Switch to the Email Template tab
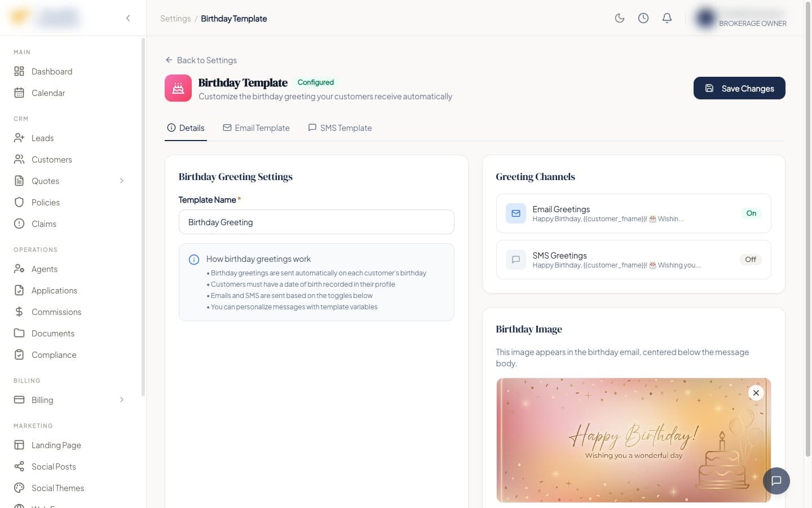Image resolution: width=812 pixels, height=508 pixels. coord(256,128)
